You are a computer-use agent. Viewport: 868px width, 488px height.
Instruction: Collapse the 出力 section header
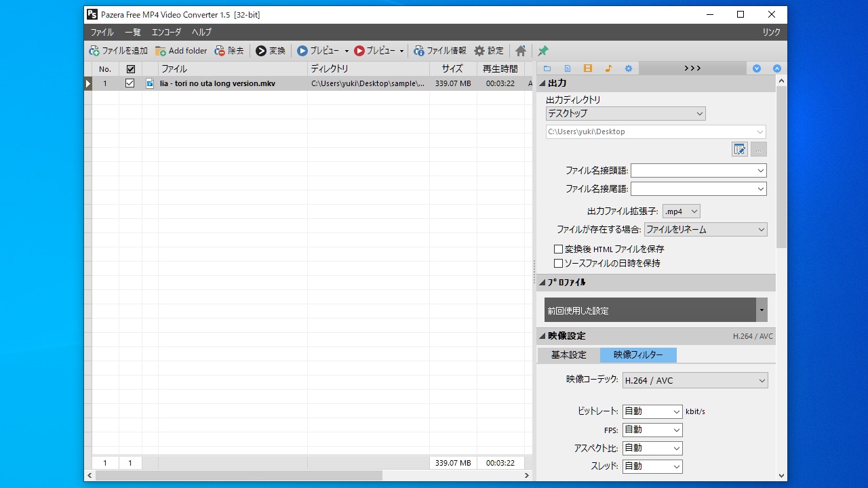click(656, 83)
